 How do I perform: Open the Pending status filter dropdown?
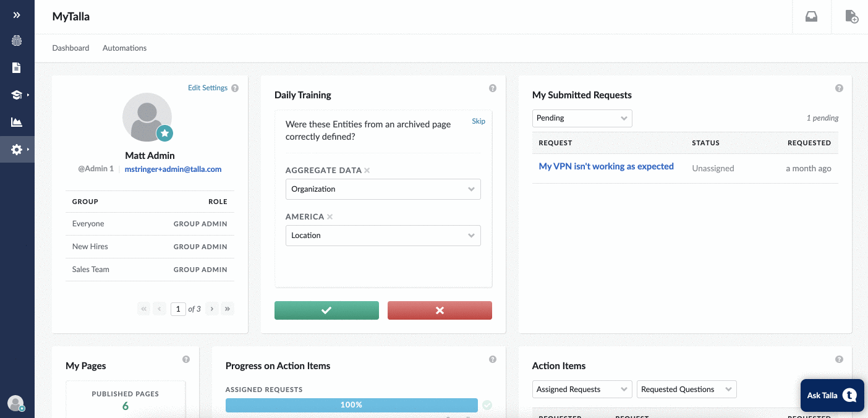pos(582,118)
